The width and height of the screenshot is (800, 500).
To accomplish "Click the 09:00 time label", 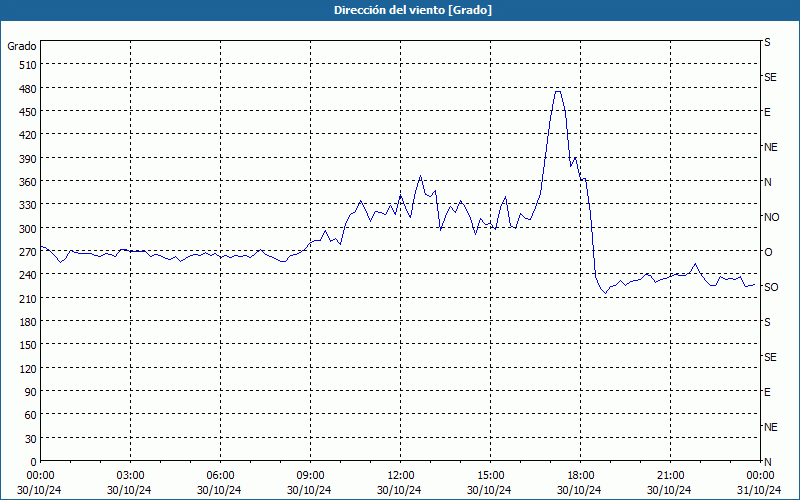I will 310,476.
